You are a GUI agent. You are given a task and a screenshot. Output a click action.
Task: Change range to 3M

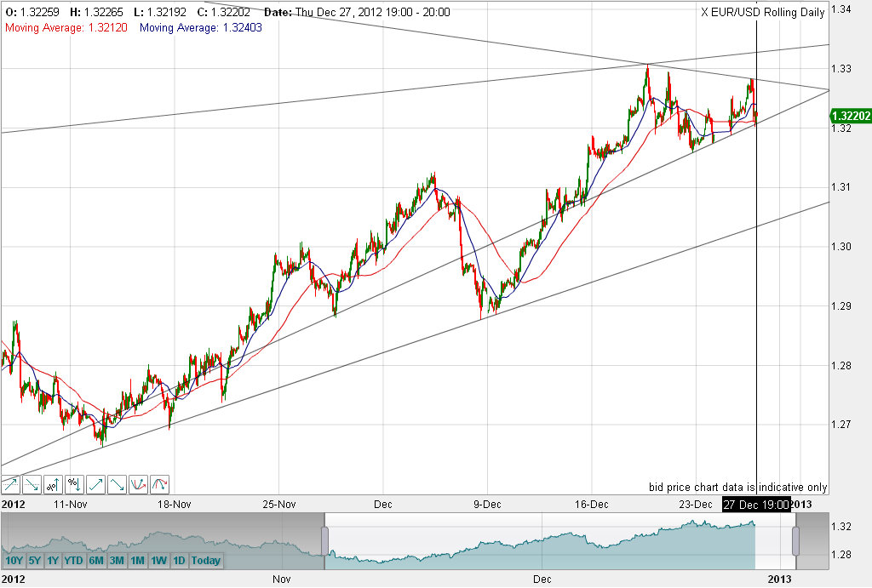coord(117,560)
